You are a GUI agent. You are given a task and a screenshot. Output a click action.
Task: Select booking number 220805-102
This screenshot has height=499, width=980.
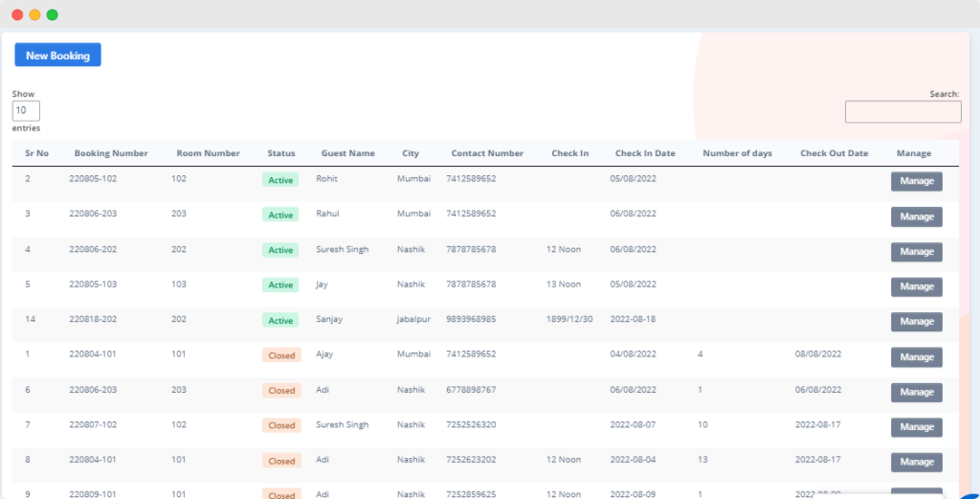[x=93, y=179]
